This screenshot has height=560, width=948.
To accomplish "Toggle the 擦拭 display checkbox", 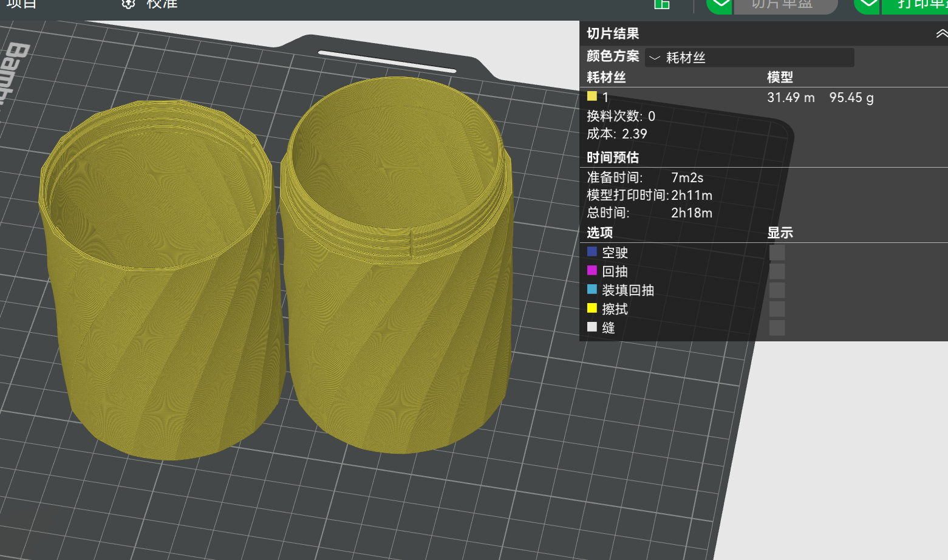I will (777, 309).
